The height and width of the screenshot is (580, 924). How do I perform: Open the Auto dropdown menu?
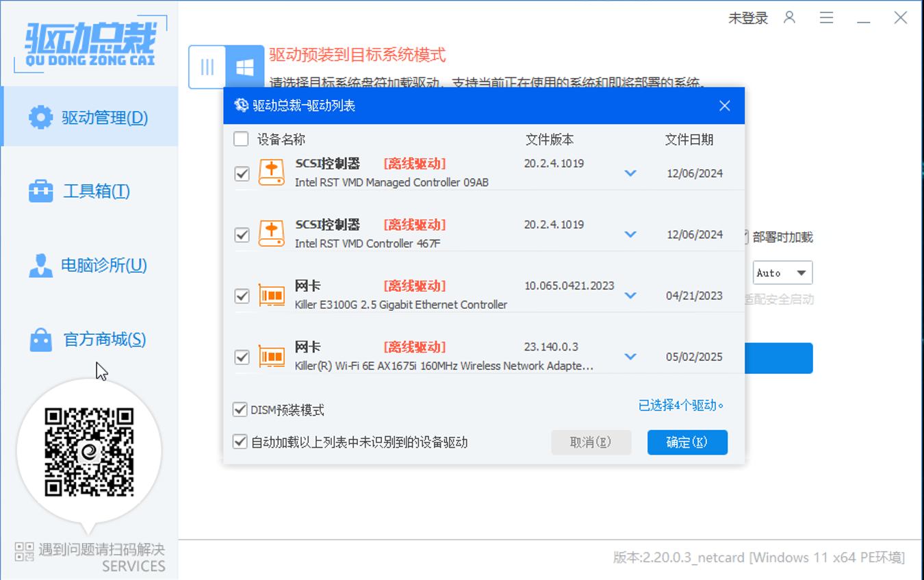[x=782, y=273]
